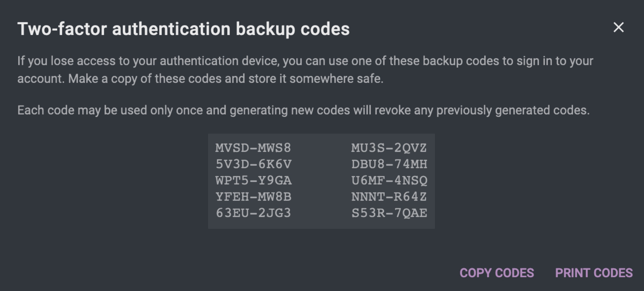Screen dimensions: 644x291
Task: Click backup code S53R-7QAE
Action: point(389,213)
